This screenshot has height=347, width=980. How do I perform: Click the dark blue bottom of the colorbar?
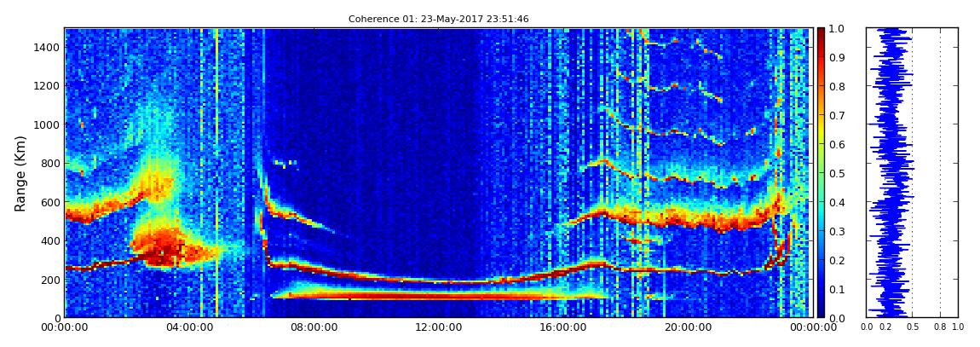821,309
